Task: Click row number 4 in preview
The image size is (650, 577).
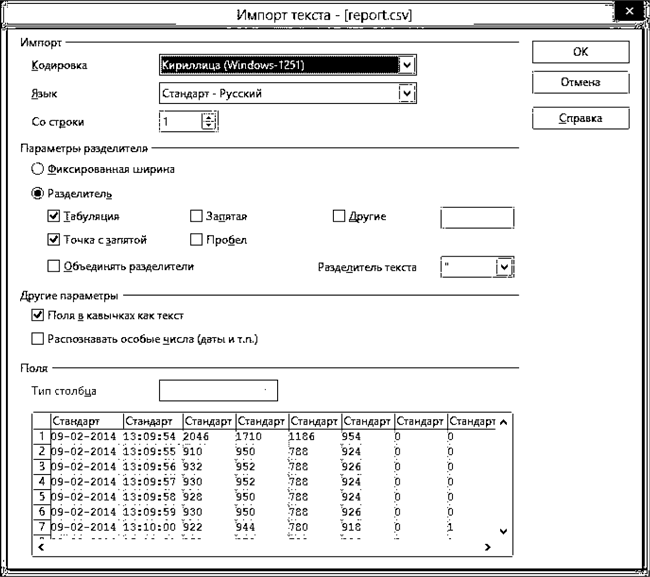Action: pos(41,481)
